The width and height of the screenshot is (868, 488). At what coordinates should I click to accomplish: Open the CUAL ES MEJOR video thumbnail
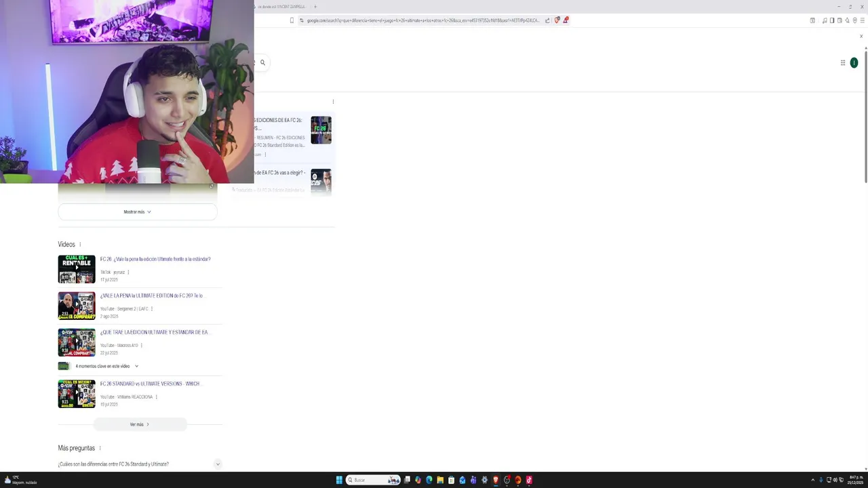tap(77, 394)
